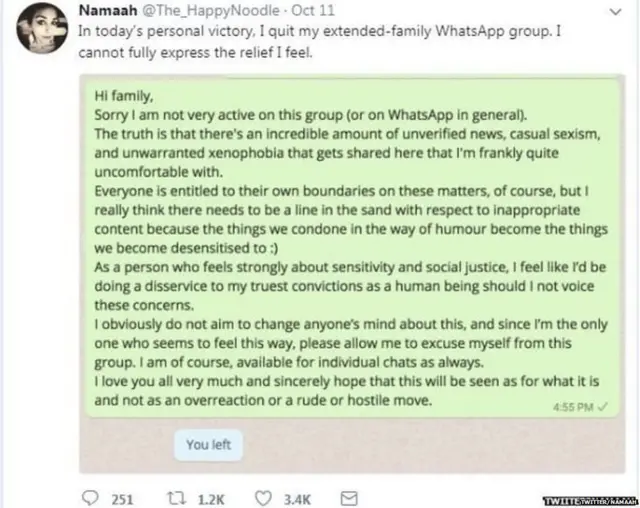Send tweet via the envelope message icon
This screenshot has width=640, height=508.
point(349,497)
